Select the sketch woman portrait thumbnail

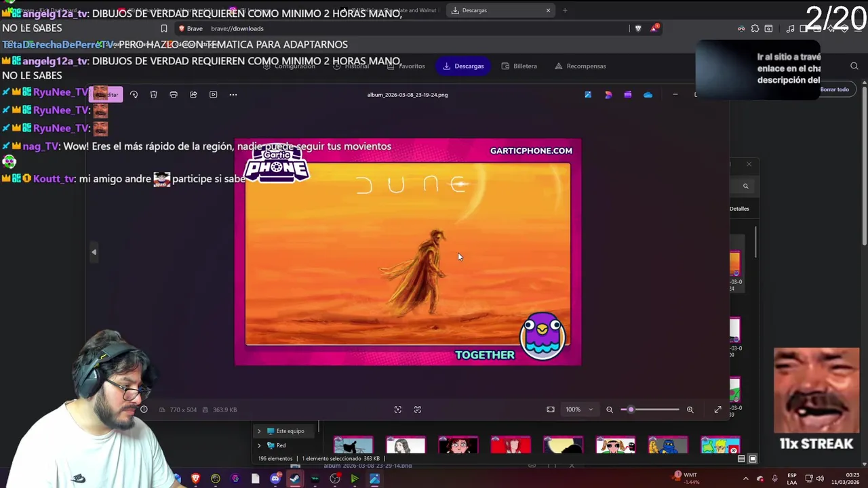(x=406, y=446)
